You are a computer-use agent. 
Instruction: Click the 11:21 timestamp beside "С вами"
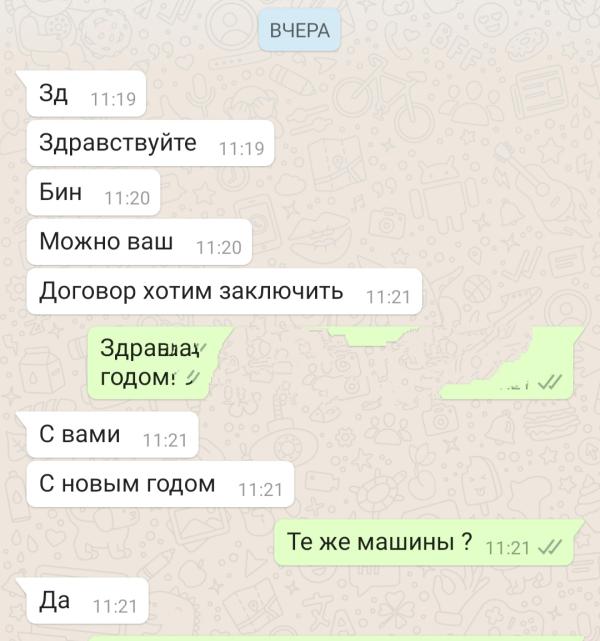tap(165, 440)
